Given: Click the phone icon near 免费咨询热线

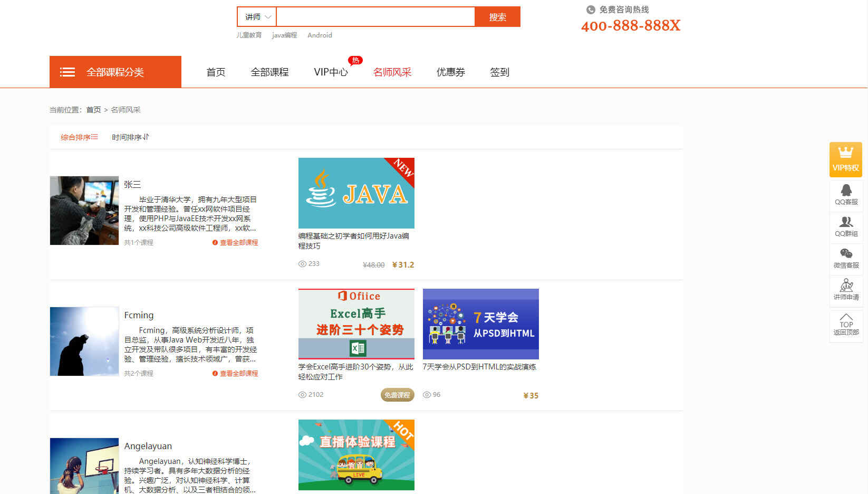Looking at the screenshot, I should click(x=591, y=9).
